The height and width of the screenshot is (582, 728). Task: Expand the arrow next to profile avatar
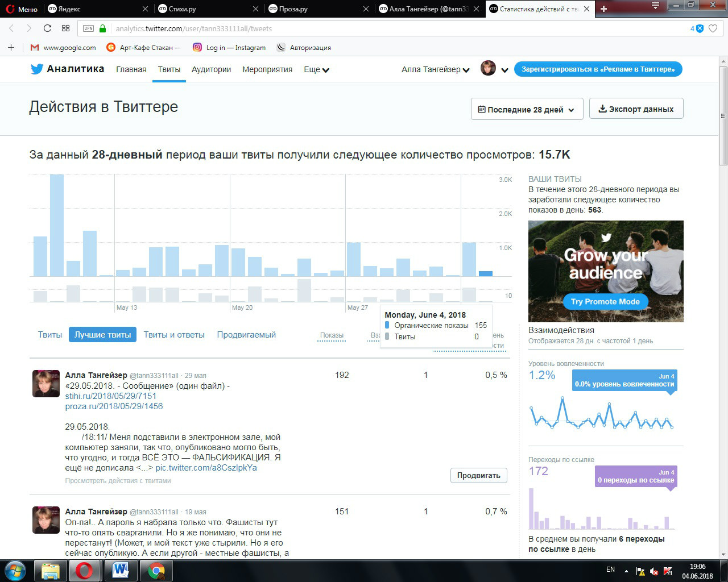(x=504, y=70)
